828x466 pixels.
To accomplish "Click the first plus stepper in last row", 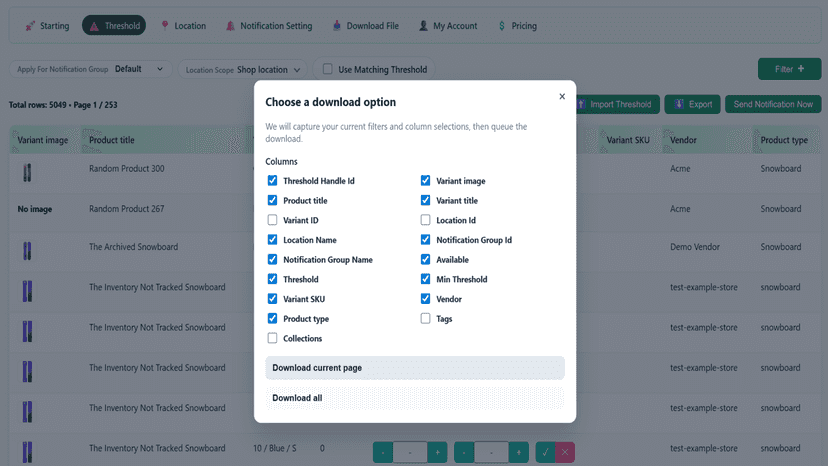I will tap(437, 452).
